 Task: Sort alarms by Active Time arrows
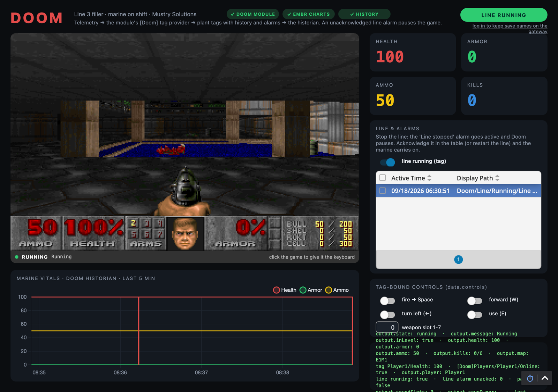(x=429, y=178)
